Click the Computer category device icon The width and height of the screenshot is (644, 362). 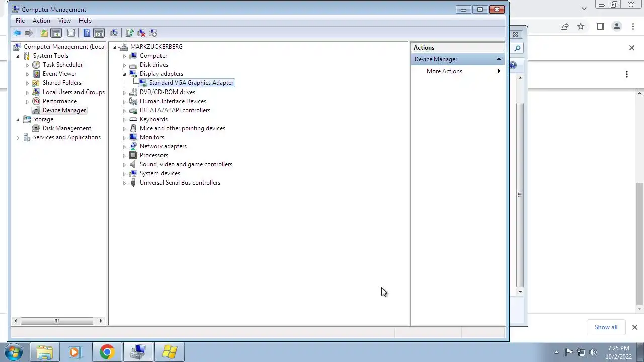click(x=133, y=56)
